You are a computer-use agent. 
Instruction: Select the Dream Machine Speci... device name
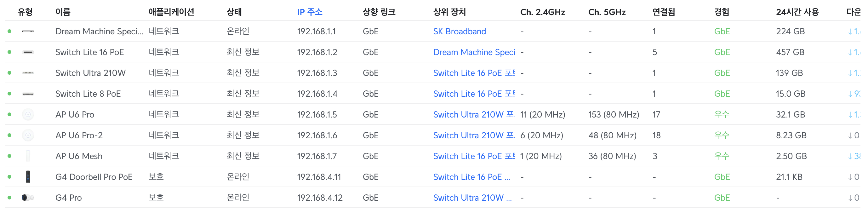[x=99, y=31]
